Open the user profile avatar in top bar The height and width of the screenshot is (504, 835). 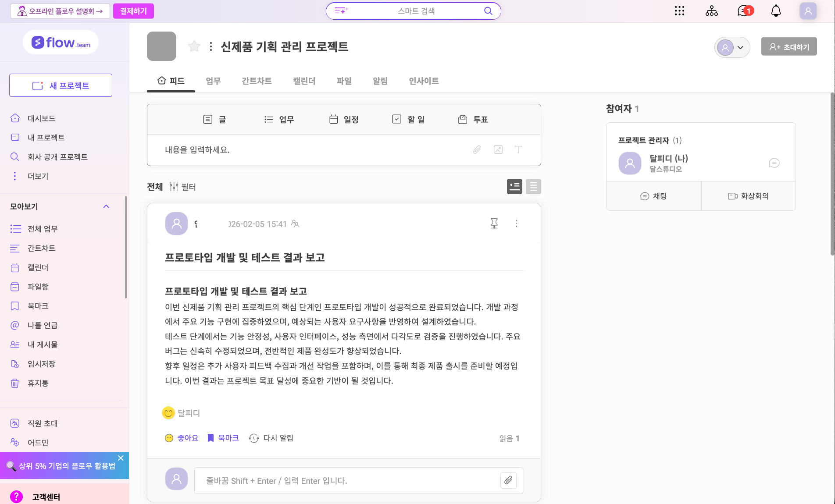tap(808, 11)
